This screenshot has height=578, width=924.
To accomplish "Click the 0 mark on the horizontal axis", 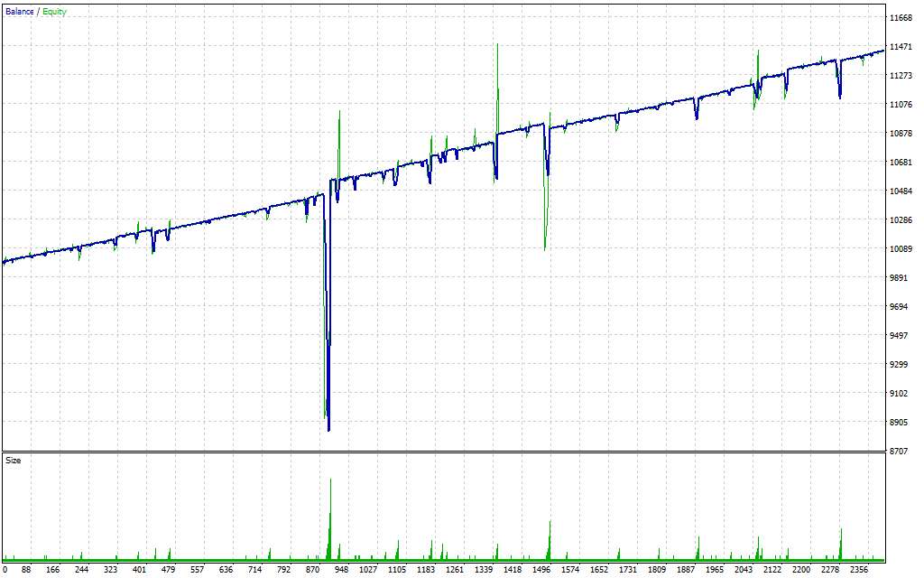I will pos(5,570).
